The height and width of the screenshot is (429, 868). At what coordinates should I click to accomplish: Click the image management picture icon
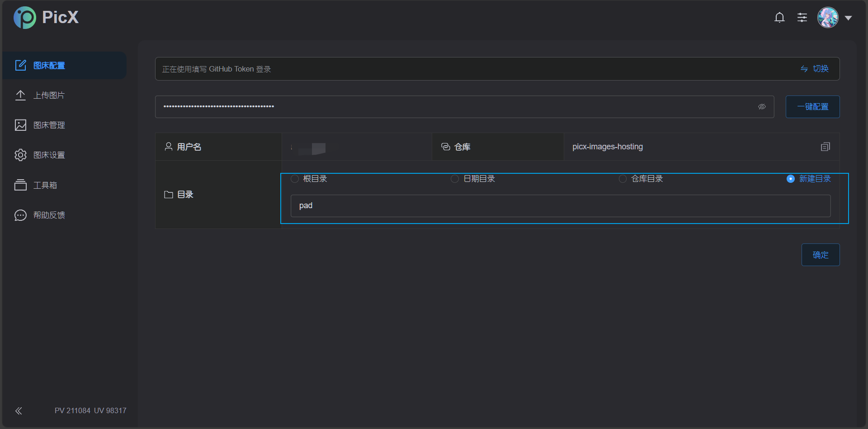pyautogui.click(x=20, y=125)
